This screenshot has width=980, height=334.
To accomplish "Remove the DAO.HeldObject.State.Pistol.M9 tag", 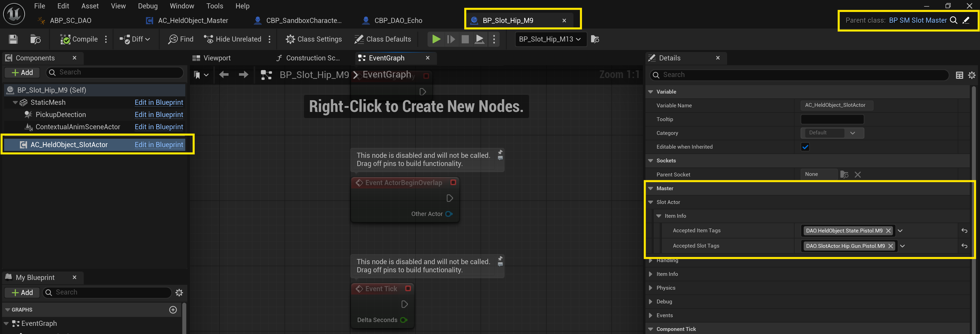I will pos(888,231).
